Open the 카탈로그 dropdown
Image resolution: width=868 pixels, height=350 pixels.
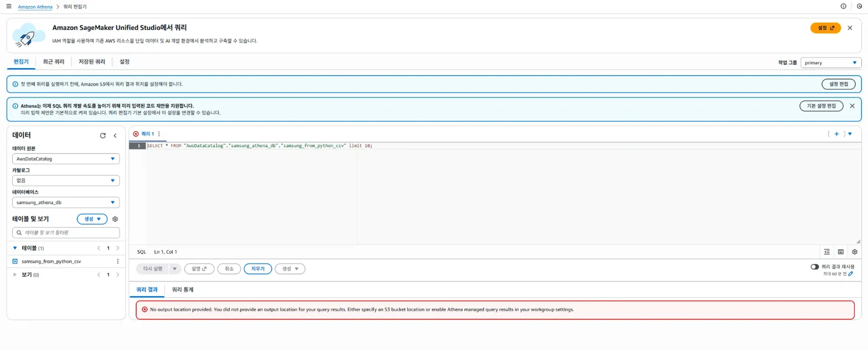66,180
